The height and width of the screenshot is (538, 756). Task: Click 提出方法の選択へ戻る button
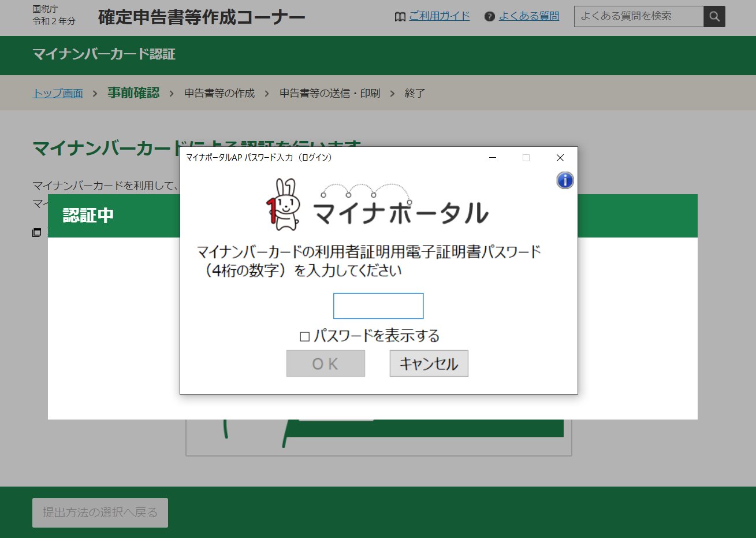100,513
